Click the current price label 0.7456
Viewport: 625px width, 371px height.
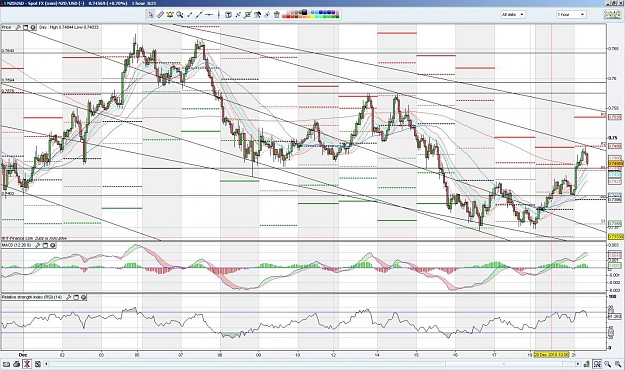(x=615, y=163)
